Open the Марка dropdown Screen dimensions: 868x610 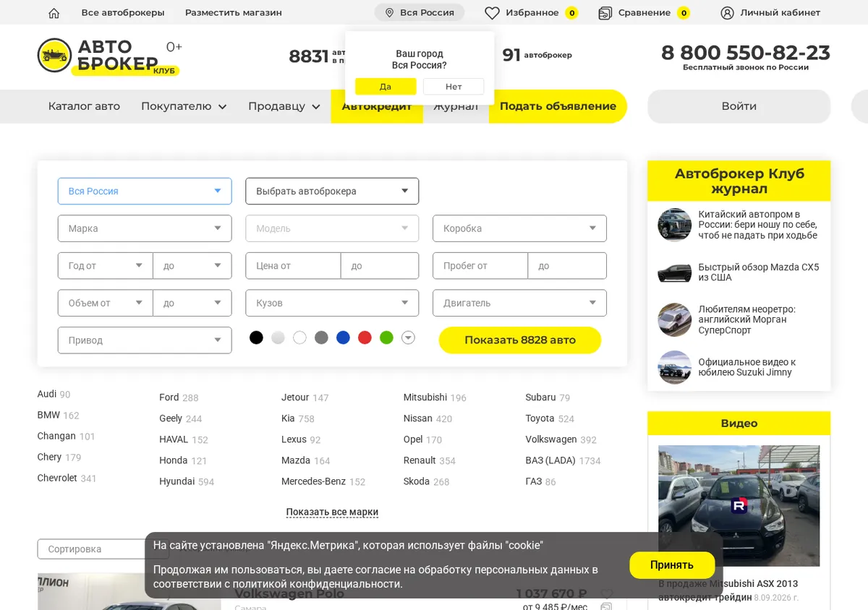pos(145,228)
